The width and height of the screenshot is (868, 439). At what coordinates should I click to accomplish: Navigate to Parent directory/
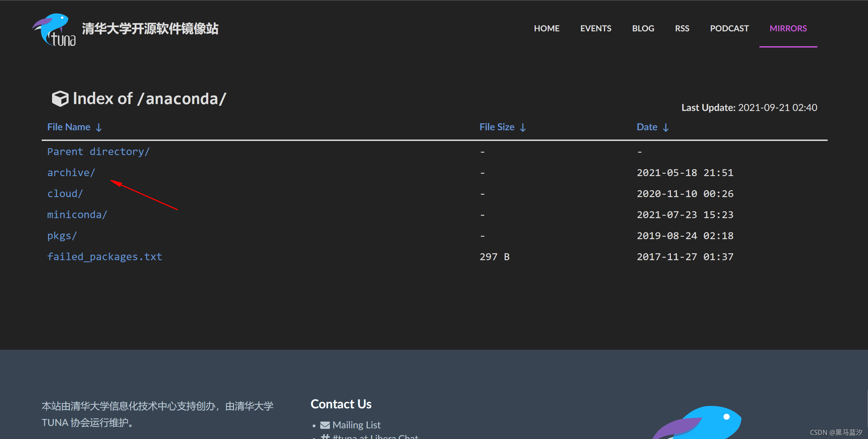(98, 152)
